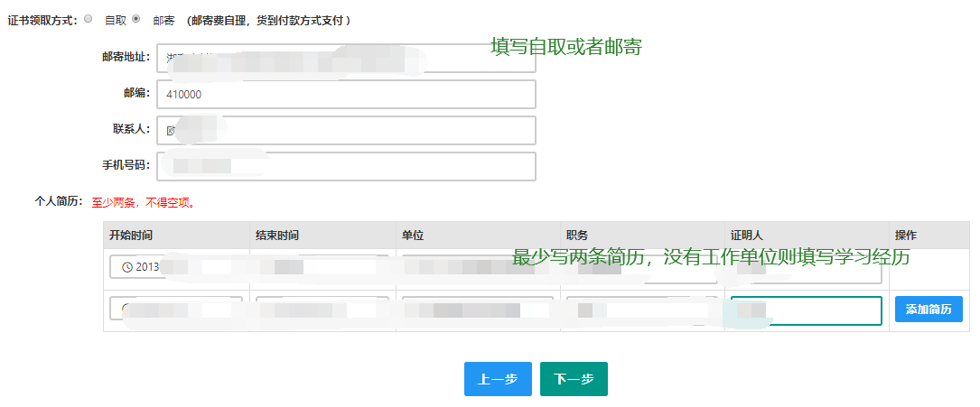980x407 pixels.
Task: Click first row 证明人 input field
Action: (806, 273)
